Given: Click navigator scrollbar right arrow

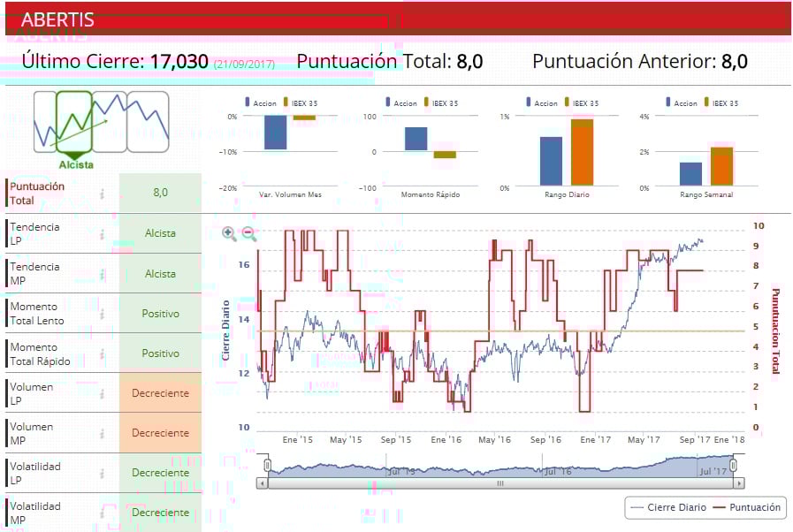Looking at the screenshot, I should point(739,483).
